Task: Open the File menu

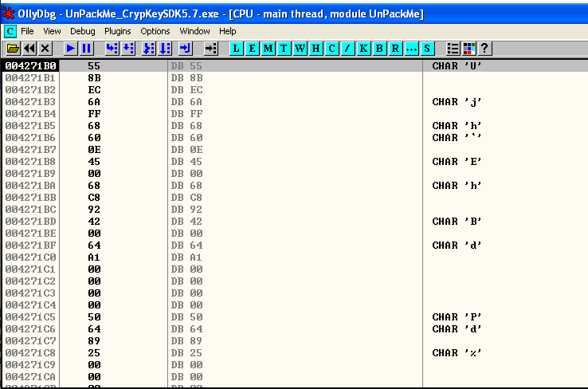Action: (27, 31)
